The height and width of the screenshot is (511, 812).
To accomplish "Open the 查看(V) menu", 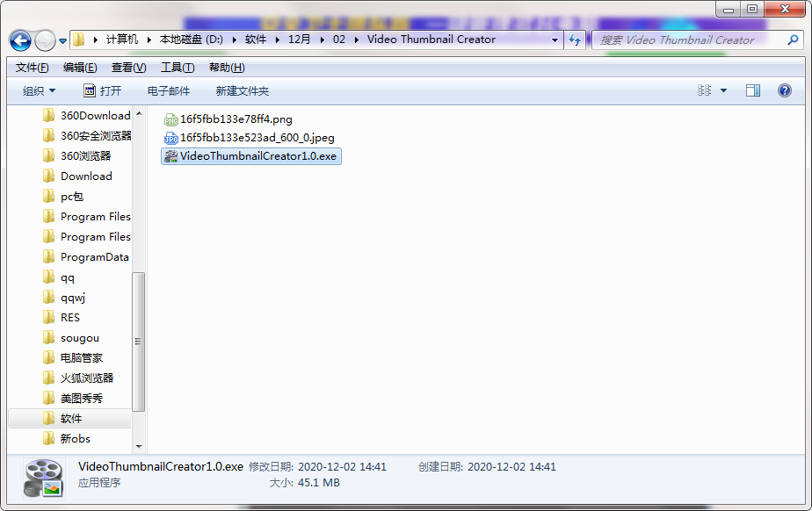I will pyautogui.click(x=128, y=68).
